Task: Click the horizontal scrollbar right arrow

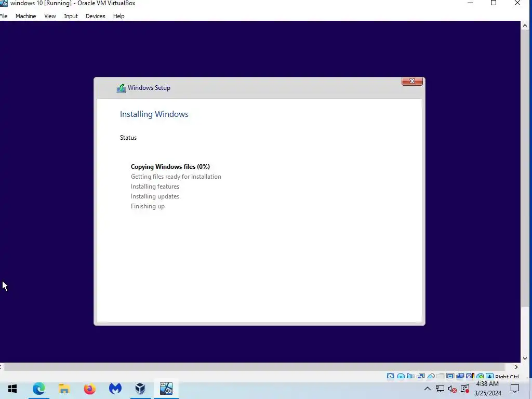Action: point(516,367)
